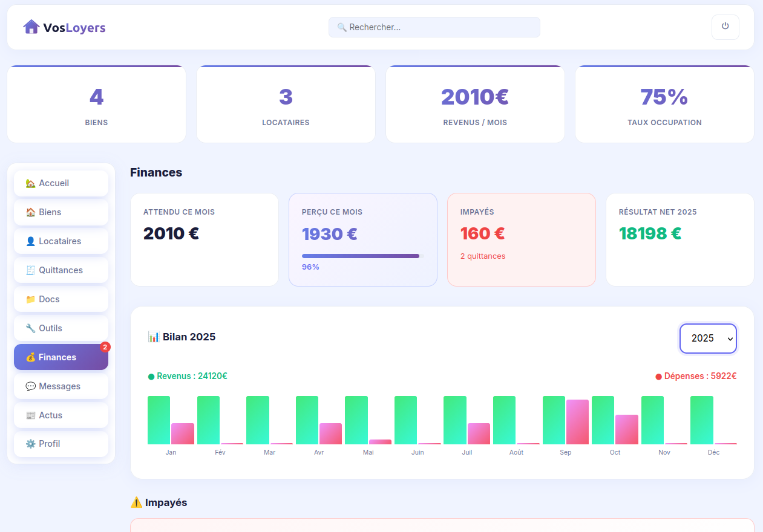Click the 'Bilan 2025' chart title

tap(189, 337)
